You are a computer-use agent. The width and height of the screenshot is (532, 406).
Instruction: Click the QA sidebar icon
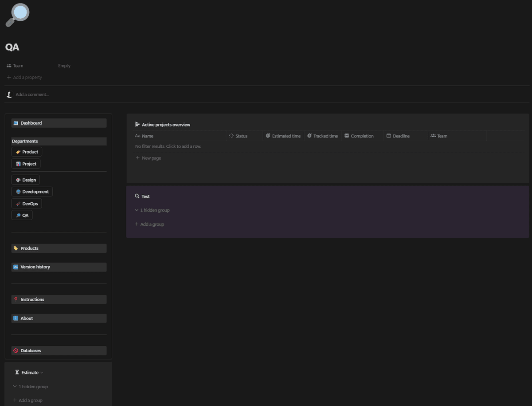18,215
